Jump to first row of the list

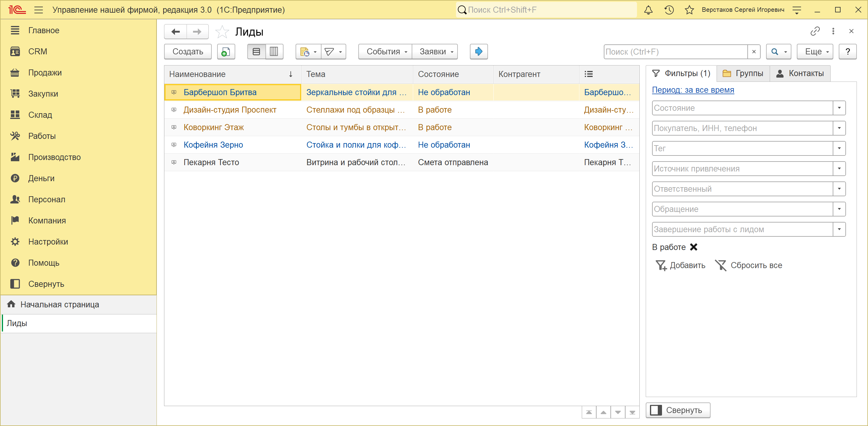click(x=589, y=412)
